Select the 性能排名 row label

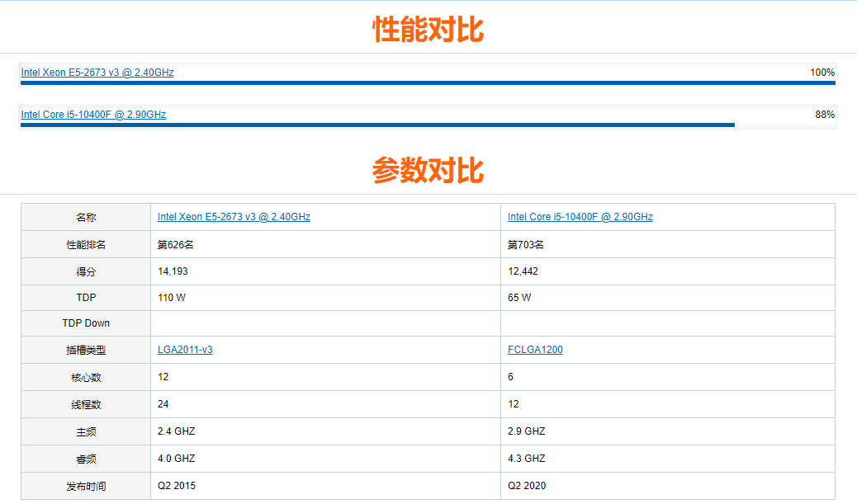point(86,245)
